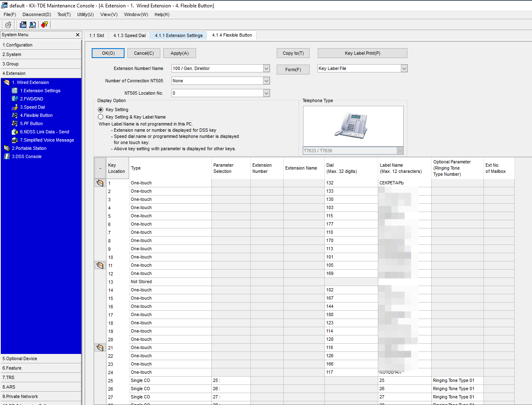This screenshot has width=532, height=405.
Task: Click the hand marker icon at key row 1
Action: pyautogui.click(x=100, y=183)
